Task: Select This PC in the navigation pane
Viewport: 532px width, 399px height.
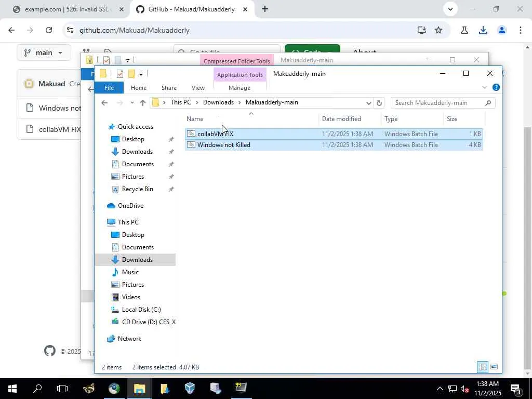Action: (128, 222)
